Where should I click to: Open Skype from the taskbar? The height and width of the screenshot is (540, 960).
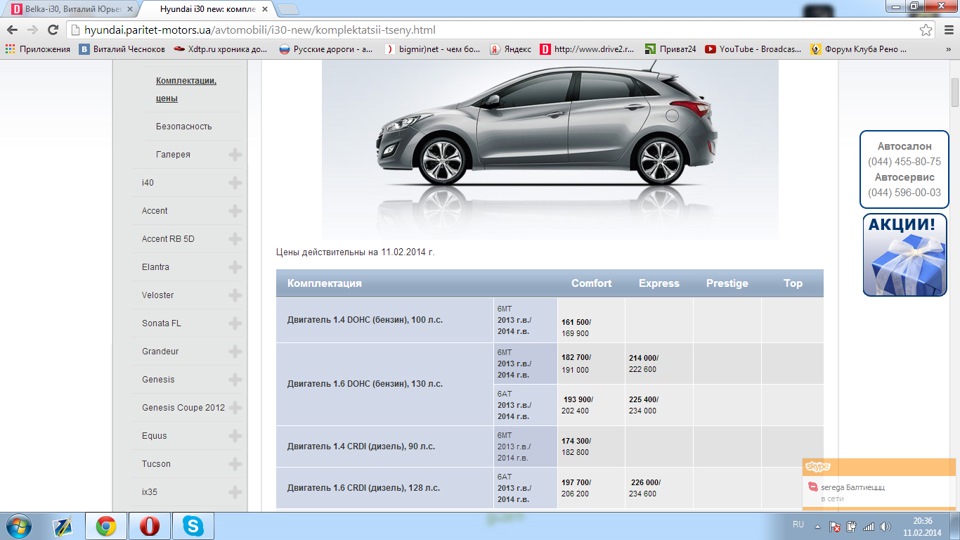point(193,526)
